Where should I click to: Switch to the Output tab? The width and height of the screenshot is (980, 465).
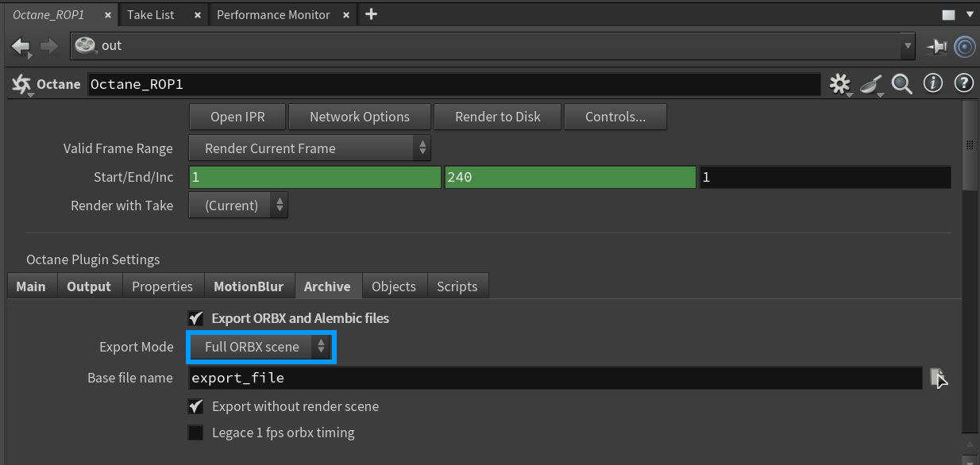click(90, 286)
